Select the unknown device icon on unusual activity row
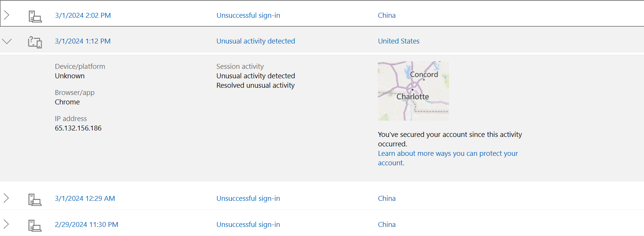Image resolution: width=644 pixels, height=236 pixels. tap(35, 42)
